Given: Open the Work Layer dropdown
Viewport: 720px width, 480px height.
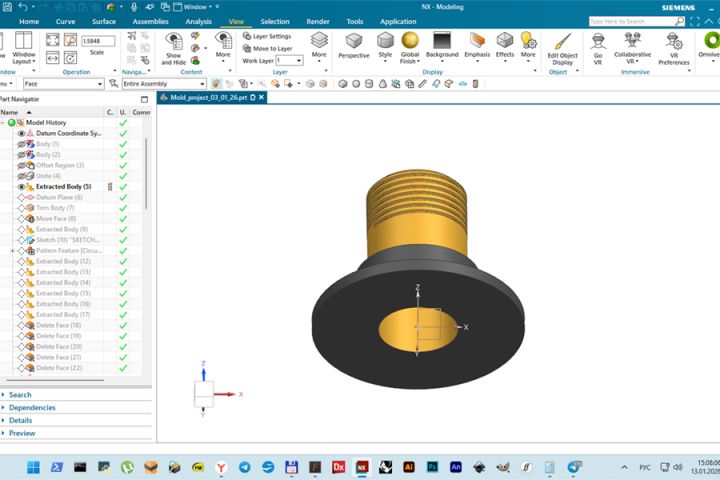Looking at the screenshot, I should coord(297,61).
